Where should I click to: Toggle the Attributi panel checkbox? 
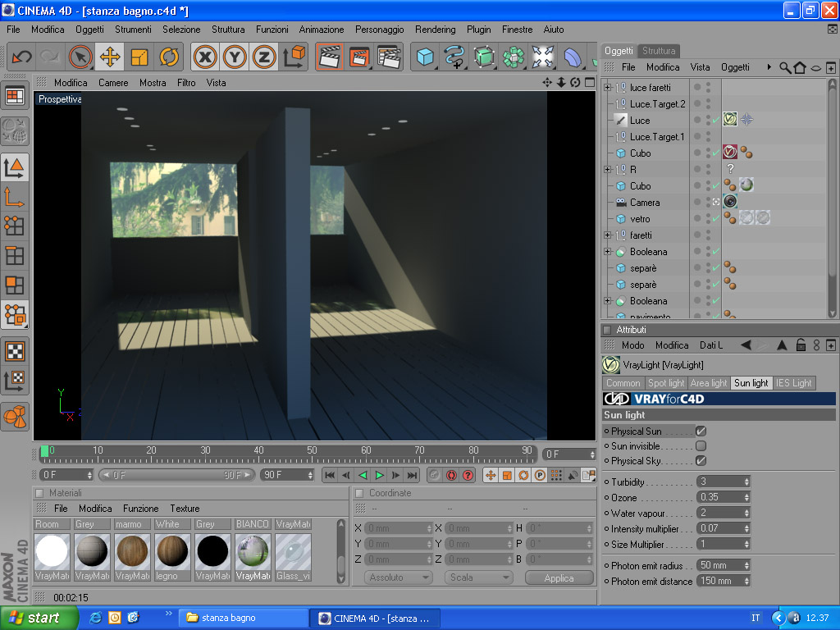click(x=607, y=330)
